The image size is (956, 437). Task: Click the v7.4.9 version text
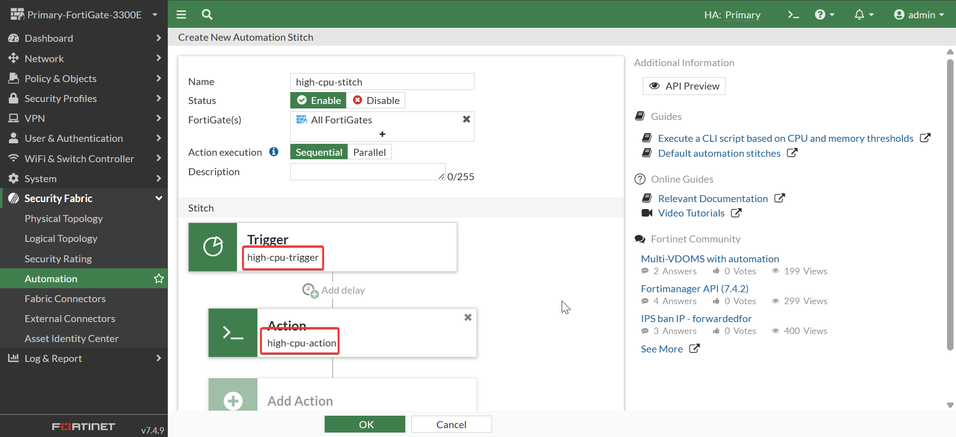[x=152, y=430]
